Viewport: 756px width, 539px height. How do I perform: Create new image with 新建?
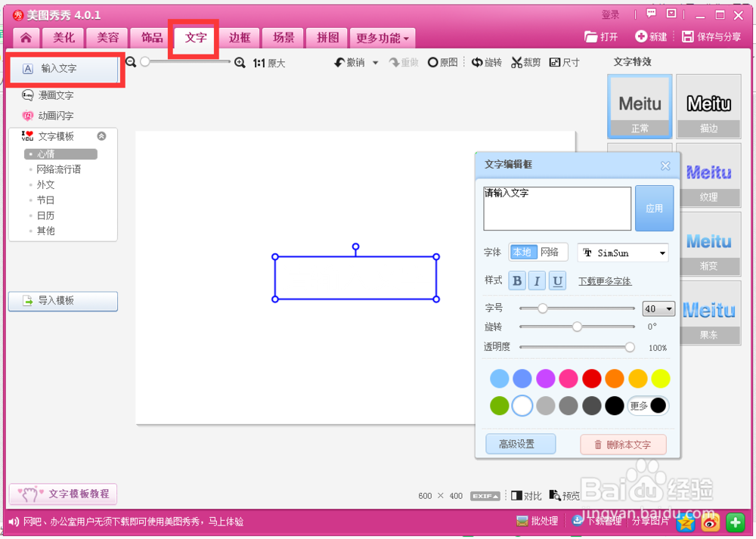651,36
